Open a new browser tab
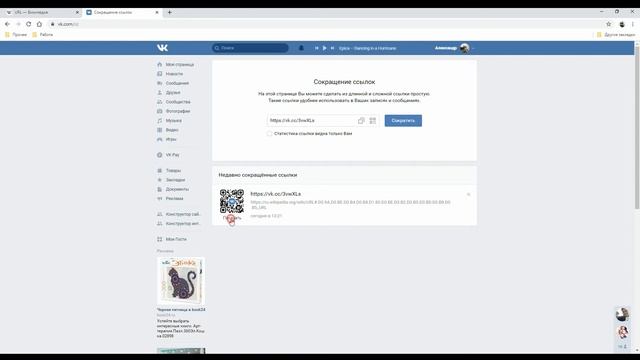Viewport: 640px width, 360px height. coord(170,12)
